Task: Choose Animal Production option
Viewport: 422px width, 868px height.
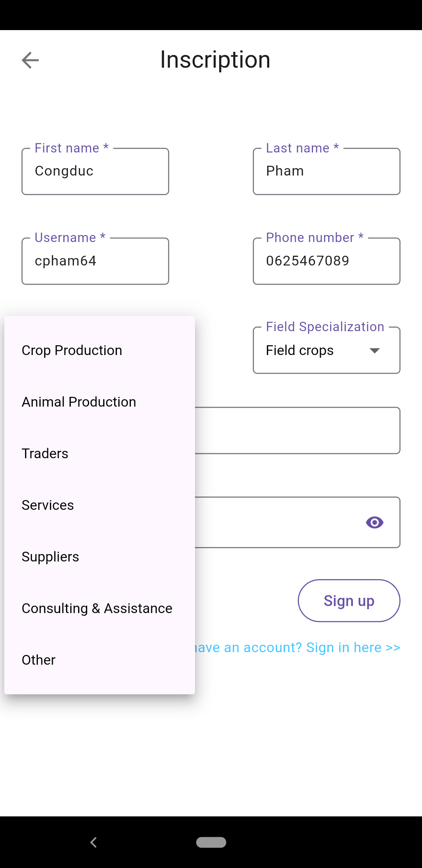Action: 79,402
